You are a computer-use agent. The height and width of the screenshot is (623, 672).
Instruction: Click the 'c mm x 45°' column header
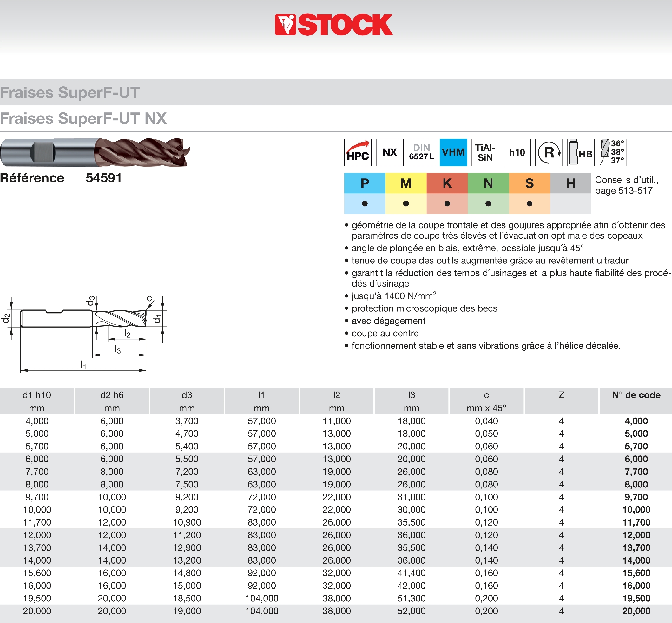(x=486, y=401)
